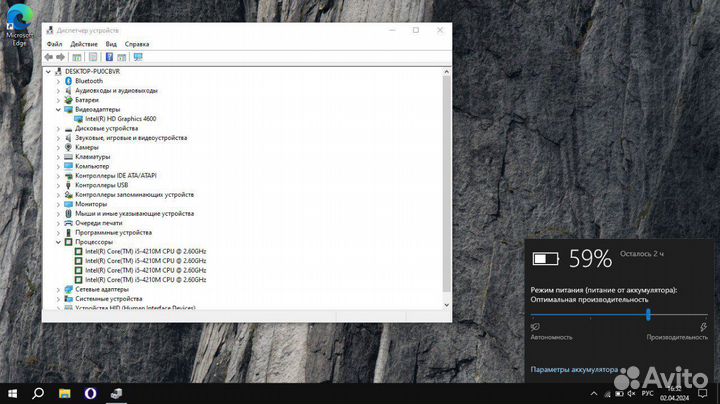Collapse the Процессоры category
Viewport: 720px width, 404px height.
(x=58, y=242)
